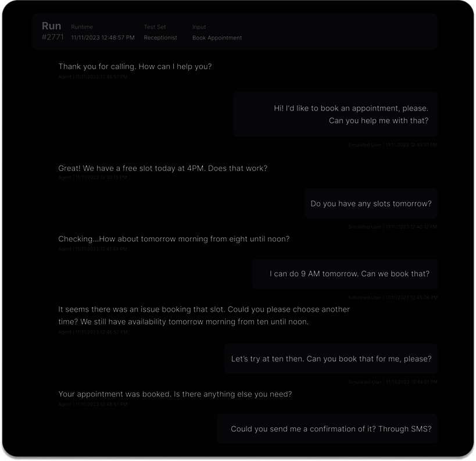Click the Test Set column label
This screenshot has height=461, width=476.
pos(155,27)
